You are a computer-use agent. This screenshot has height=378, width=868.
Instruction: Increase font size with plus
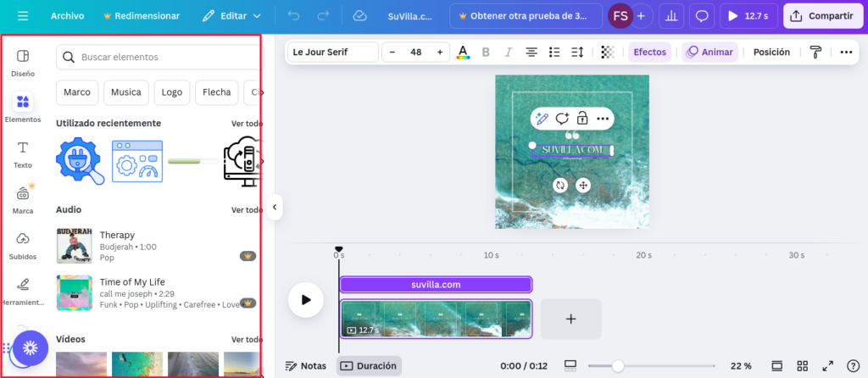point(440,52)
